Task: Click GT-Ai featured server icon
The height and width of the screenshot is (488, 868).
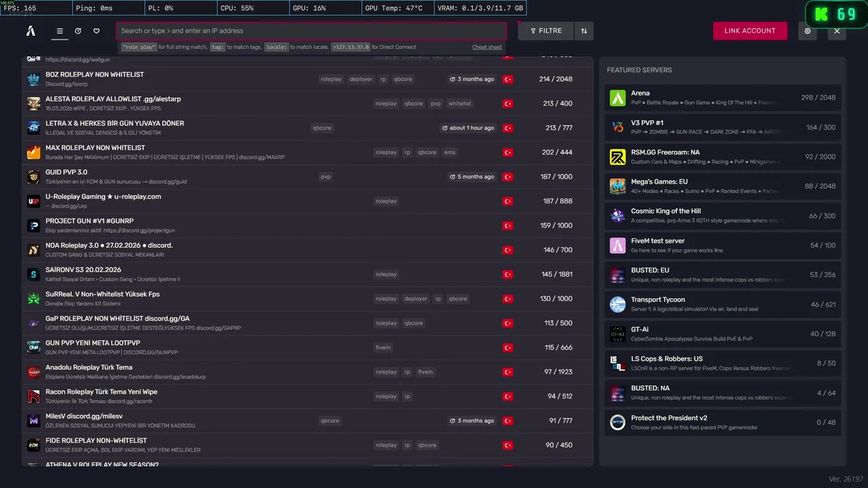Action: tap(618, 333)
